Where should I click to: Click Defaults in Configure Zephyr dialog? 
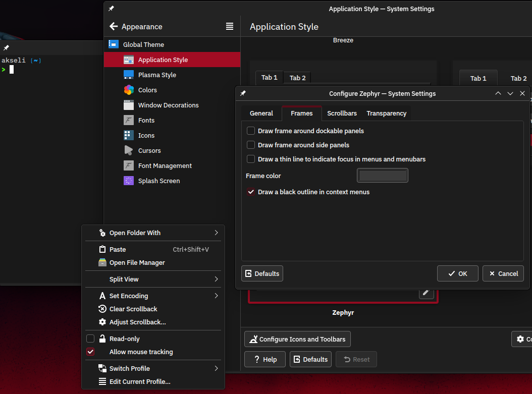coord(262,273)
